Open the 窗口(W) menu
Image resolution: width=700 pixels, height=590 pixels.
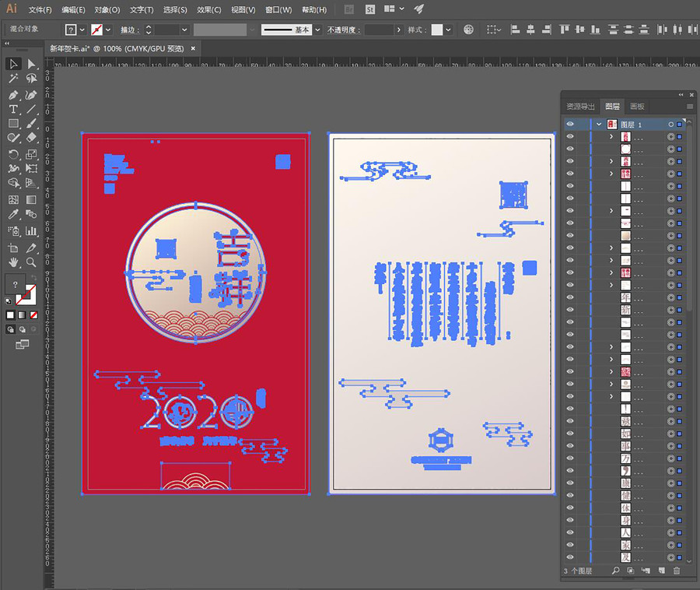tap(278, 10)
